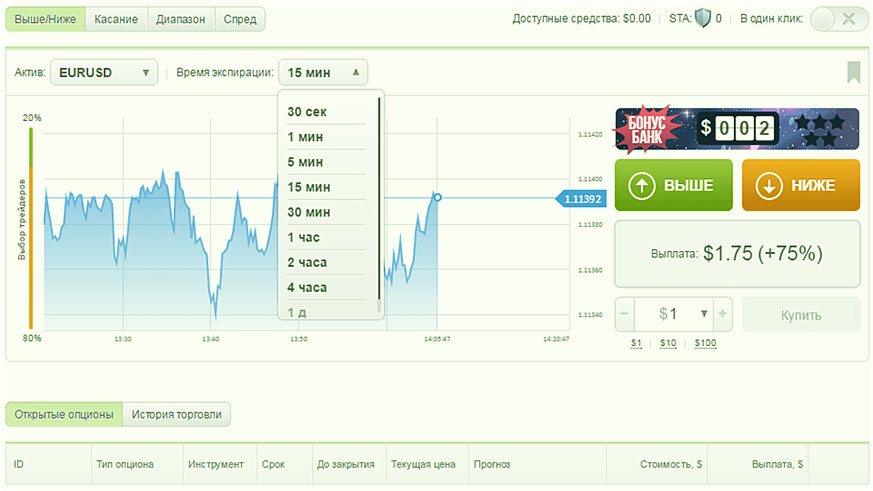
Task: Click the minus stepper for investment amount
Action: [624, 314]
